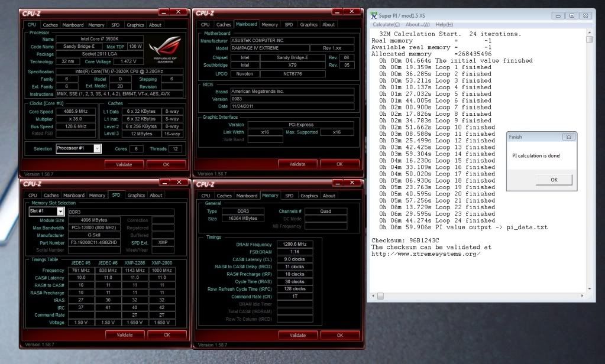Click Validate in the CPU-Z Mainboard window
Image resolution: width=605 pixels, height=364 pixels.
297,164
